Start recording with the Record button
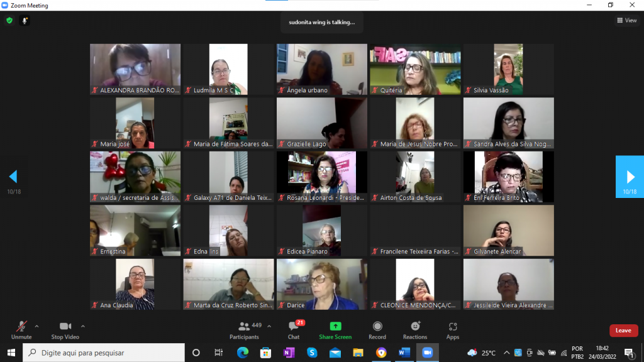This screenshot has width=644, height=362. tap(377, 329)
